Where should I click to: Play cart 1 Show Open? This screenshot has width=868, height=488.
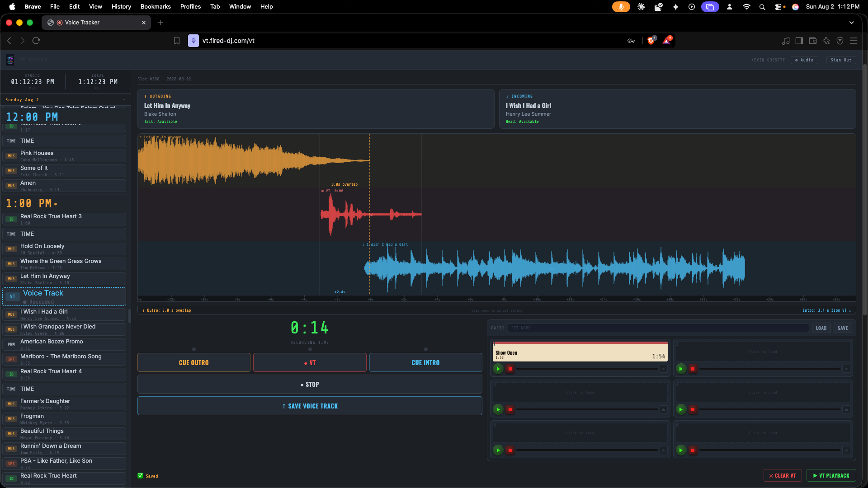click(498, 369)
